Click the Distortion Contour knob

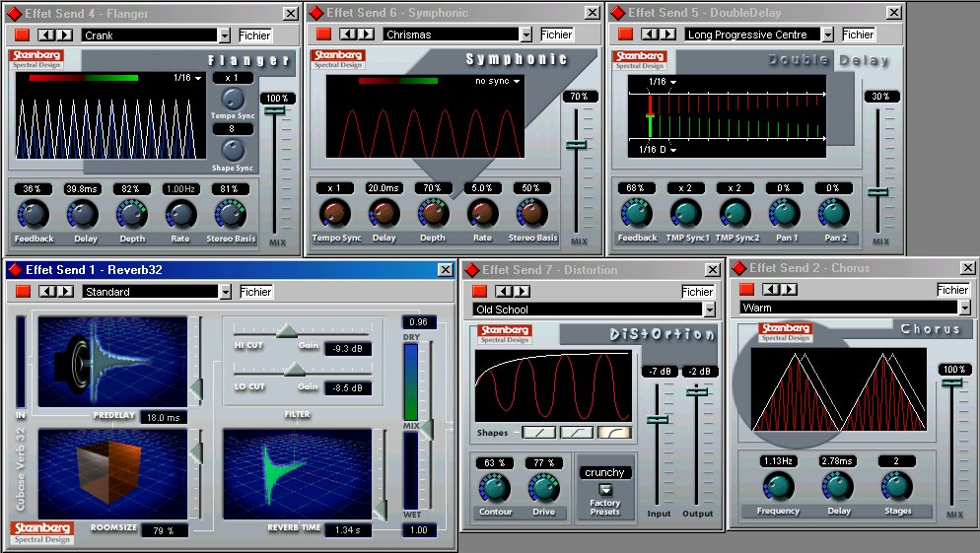494,489
